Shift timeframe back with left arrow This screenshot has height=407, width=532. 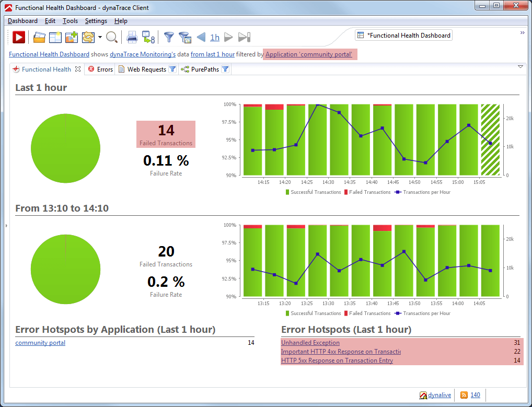[201, 37]
